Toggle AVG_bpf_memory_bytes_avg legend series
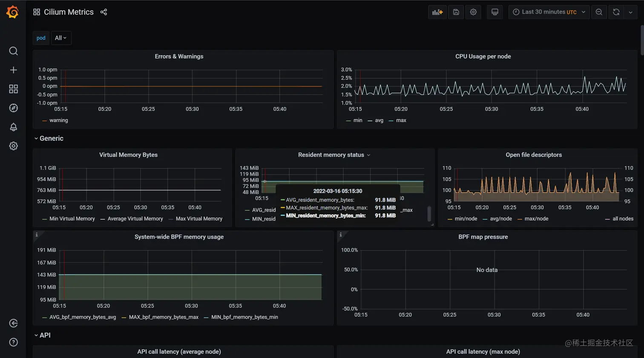Image resolution: width=644 pixels, height=358 pixels. pos(83,317)
